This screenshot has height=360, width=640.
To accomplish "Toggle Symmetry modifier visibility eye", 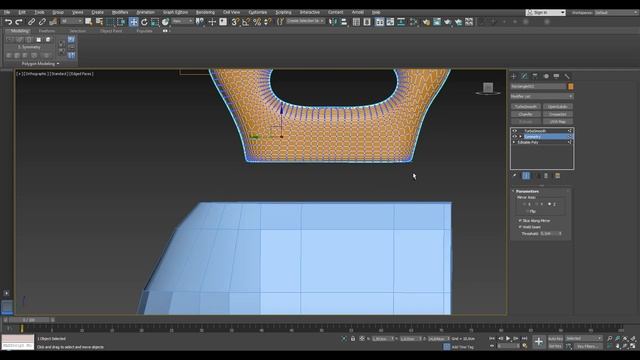I will (514, 137).
